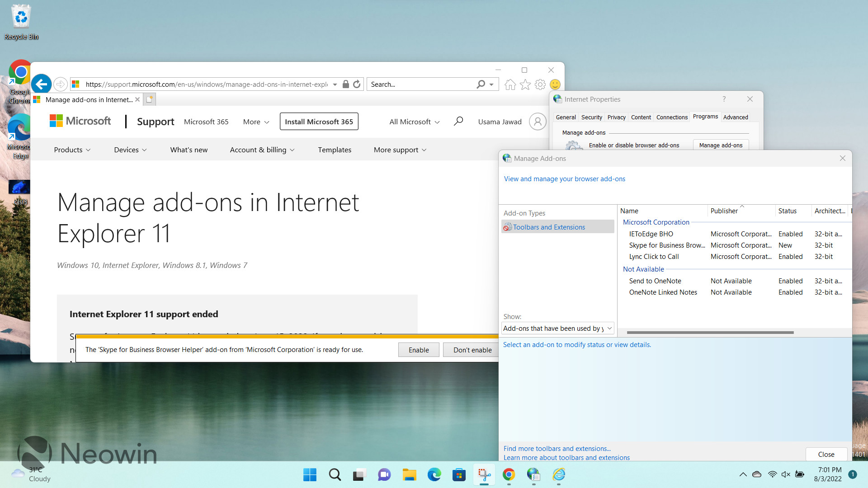Open the IE home icon

point(510,84)
